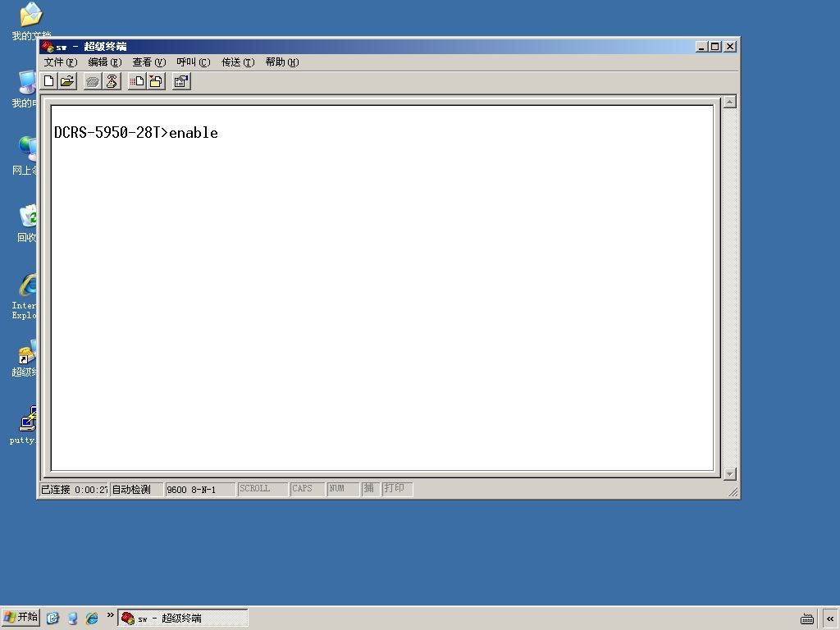The width and height of the screenshot is (840, 630).
Task: Click the SCROLL indicator in status bar
Action: 262,489
